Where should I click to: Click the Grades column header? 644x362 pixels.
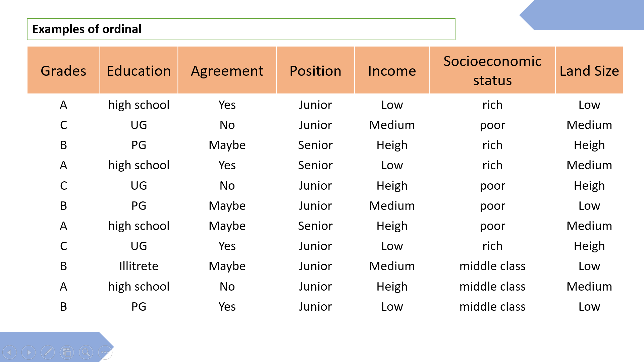click(63, 70)
